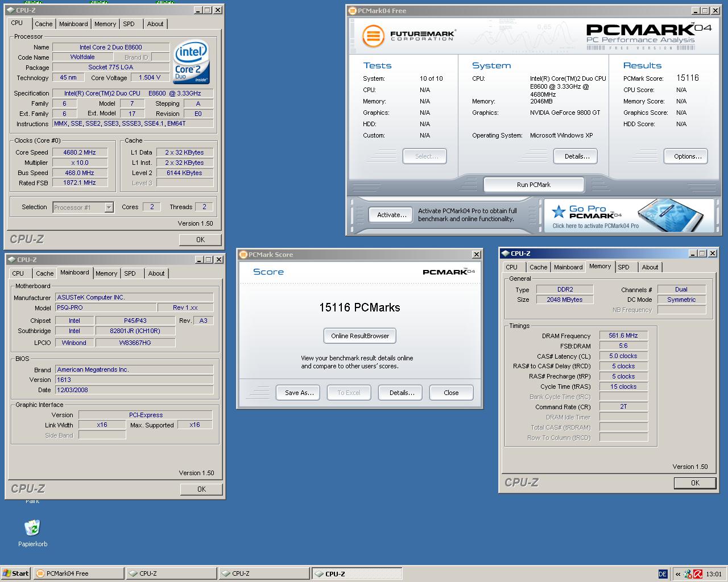Click OK in the Mainboard CPU-Z window
The image size is (728, 582).
201,489
